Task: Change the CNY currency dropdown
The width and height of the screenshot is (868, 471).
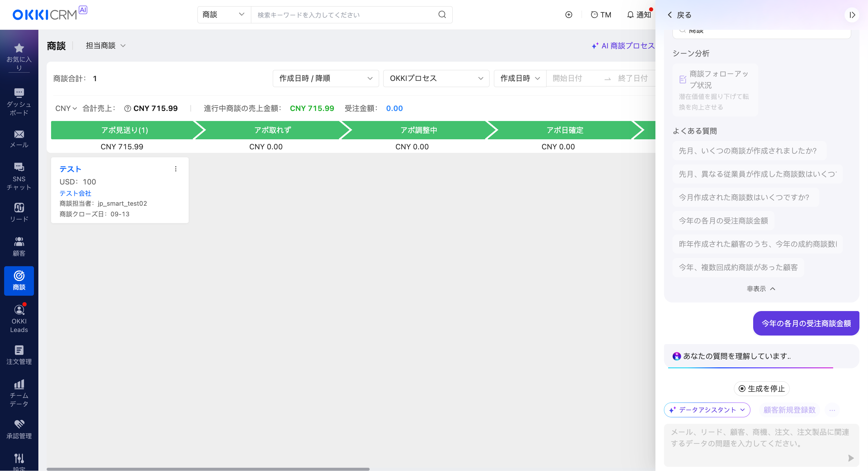Action: click(66, 109)
